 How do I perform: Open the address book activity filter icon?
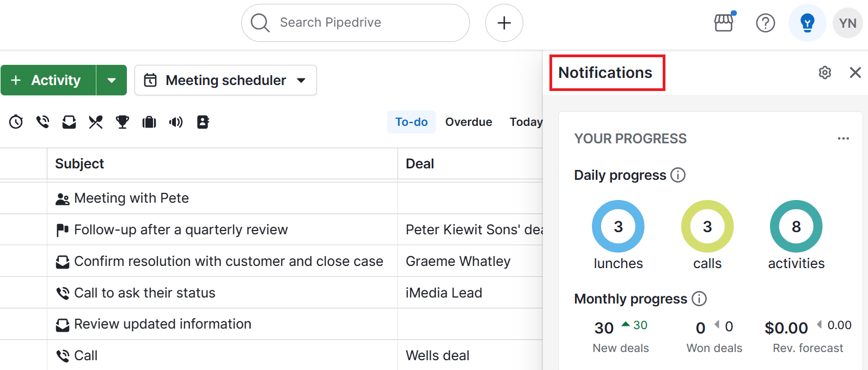point(202,122)
